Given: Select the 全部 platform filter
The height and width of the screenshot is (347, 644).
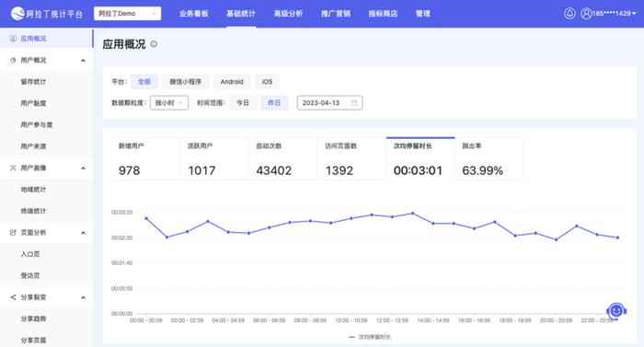Looking at the screenshot, I should pos(144,81).
